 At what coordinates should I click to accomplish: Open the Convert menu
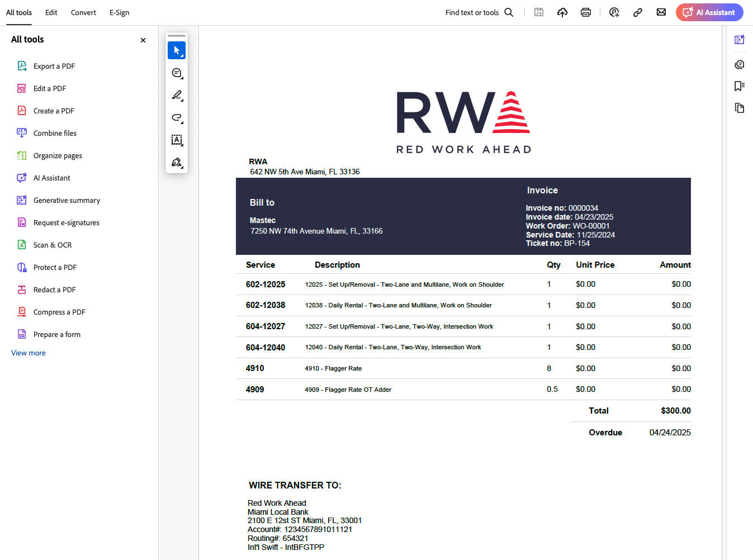pyautogui.click(x=83, y=12)
